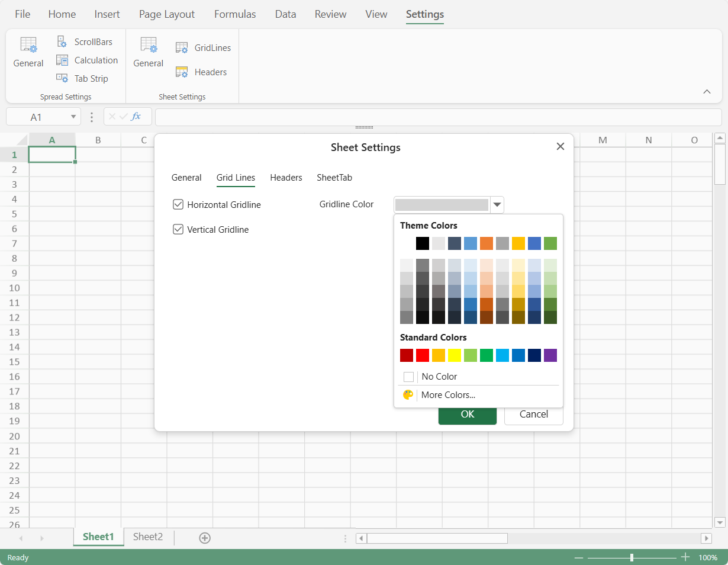Collapse the Gridline Color dropdown arrow
Screen dimensions: 728x565
[x=497, y=205]
